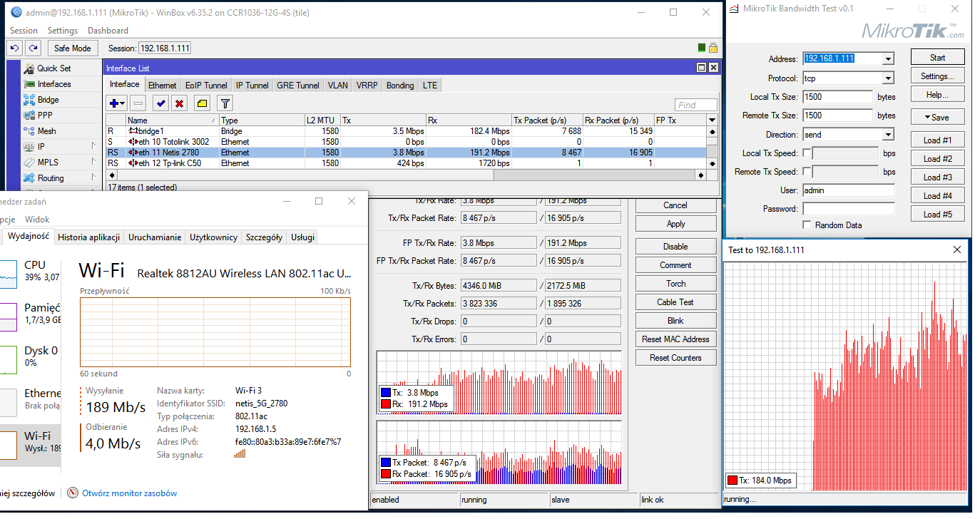Open Bridge in the WinBox sidebar

(x=48, y=100)
